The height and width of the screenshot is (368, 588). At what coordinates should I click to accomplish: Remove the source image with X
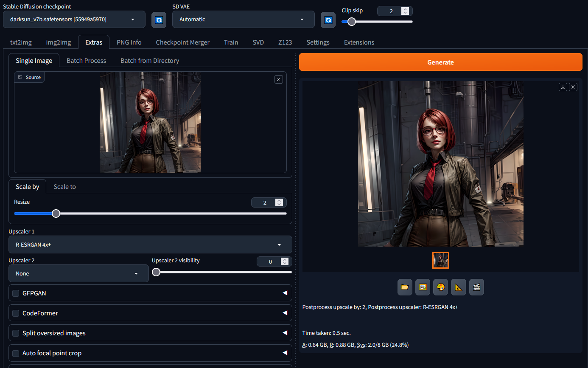(x=279, y=79)
